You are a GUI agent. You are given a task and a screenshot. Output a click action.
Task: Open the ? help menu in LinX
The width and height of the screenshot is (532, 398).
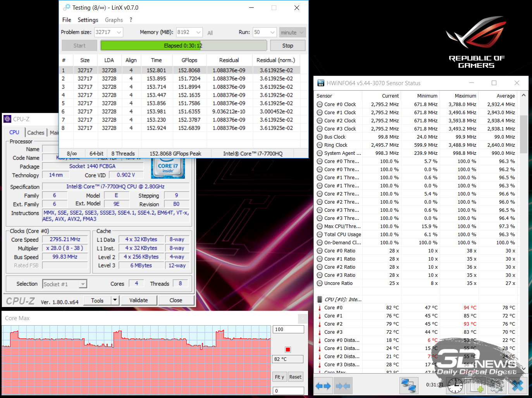[131, 20]
